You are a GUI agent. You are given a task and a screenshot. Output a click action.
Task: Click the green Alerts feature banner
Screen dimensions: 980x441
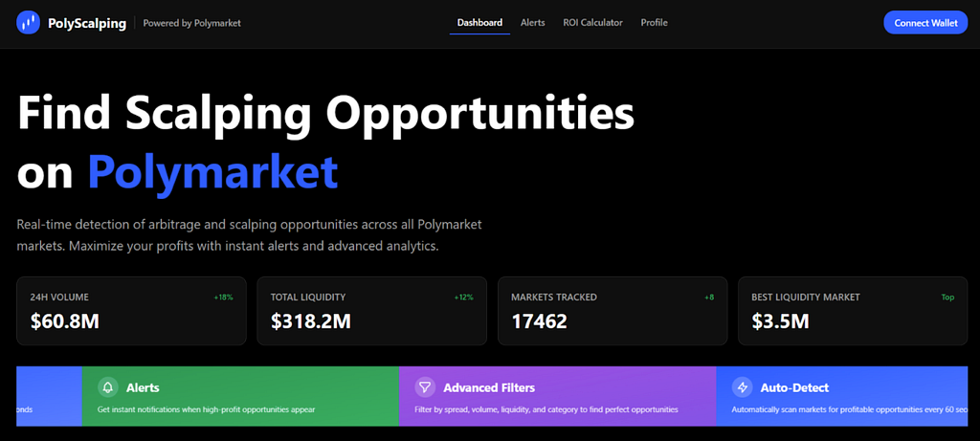(x=240, y=396)
